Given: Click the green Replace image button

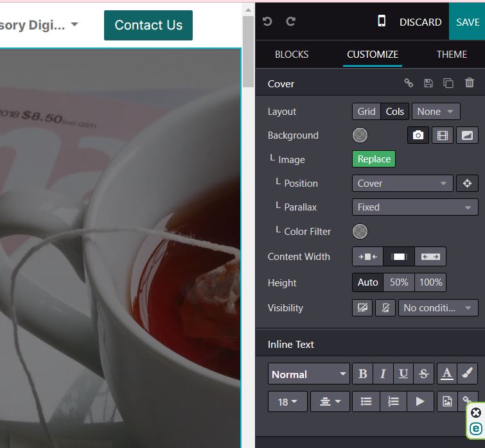Looking at the screenshot, I should 374,159.
